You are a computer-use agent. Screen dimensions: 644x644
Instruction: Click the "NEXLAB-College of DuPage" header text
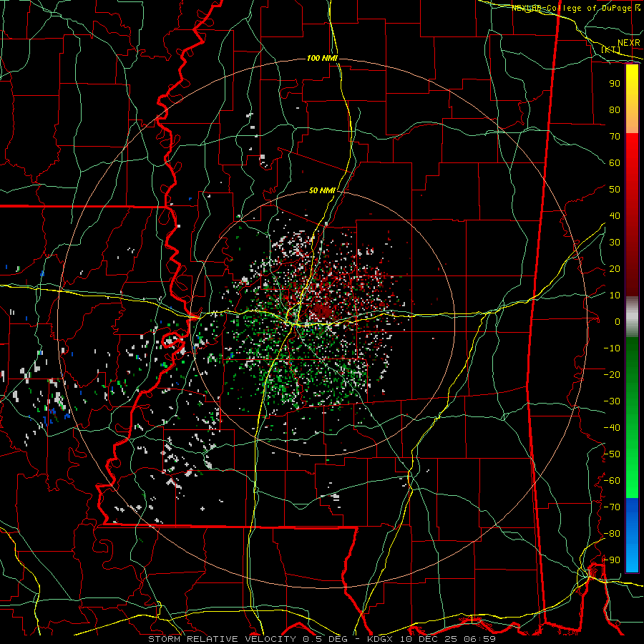point(572,8)
